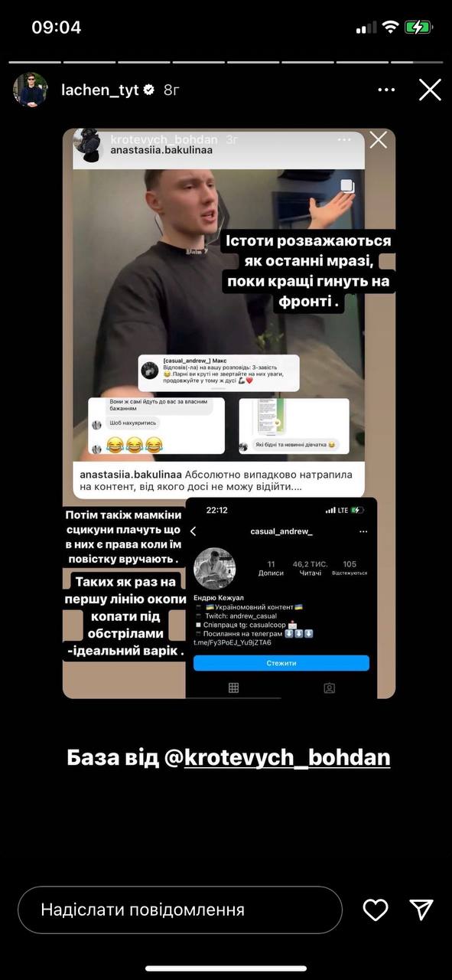
Task: Tap the paper plane share icon
Action: [x=421, y=909]
